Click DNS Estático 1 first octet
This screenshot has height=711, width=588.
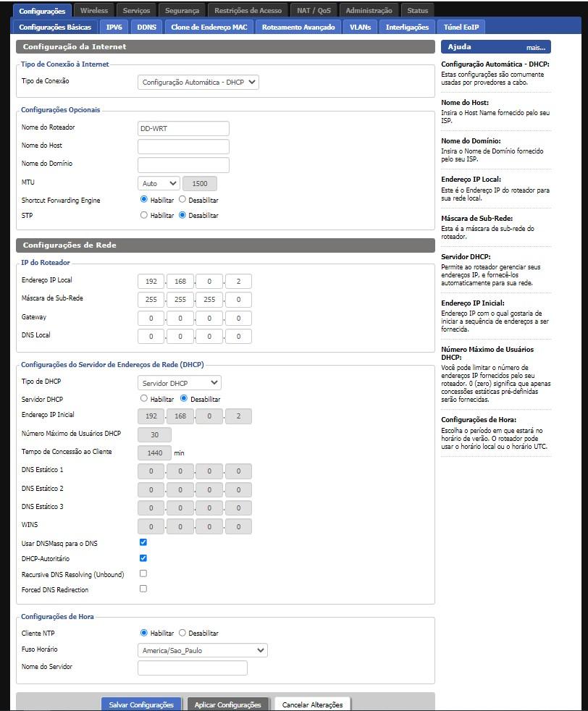tap(151, 471)
